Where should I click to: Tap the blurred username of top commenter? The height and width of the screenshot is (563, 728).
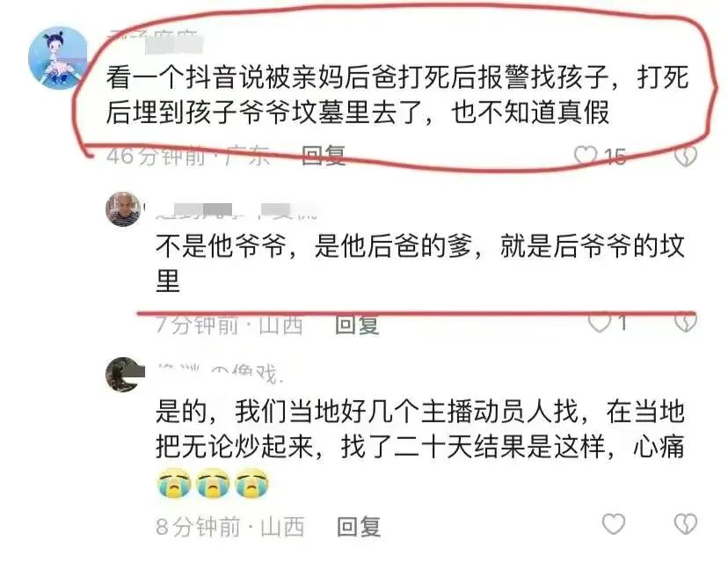coord(155,40)
